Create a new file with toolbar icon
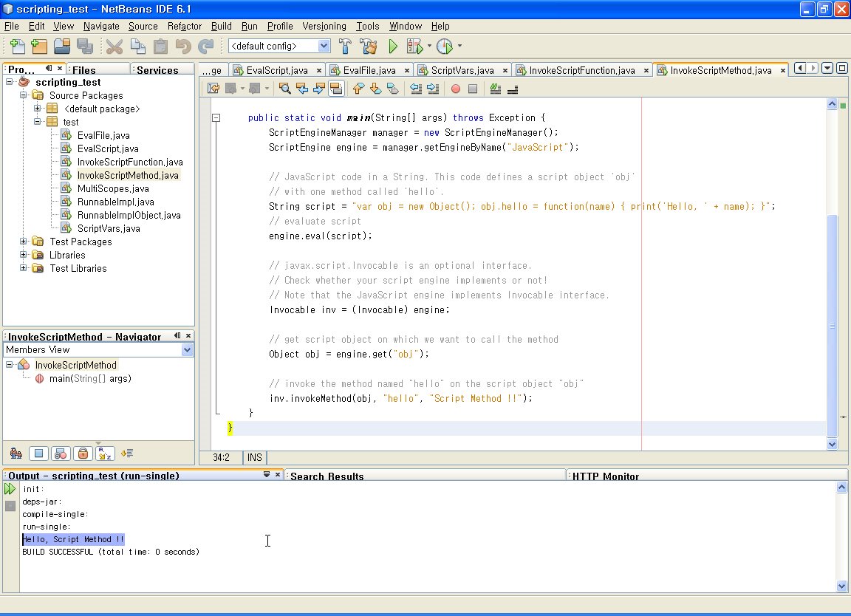The height and width of the screenshot is (616, 851). 18,47
